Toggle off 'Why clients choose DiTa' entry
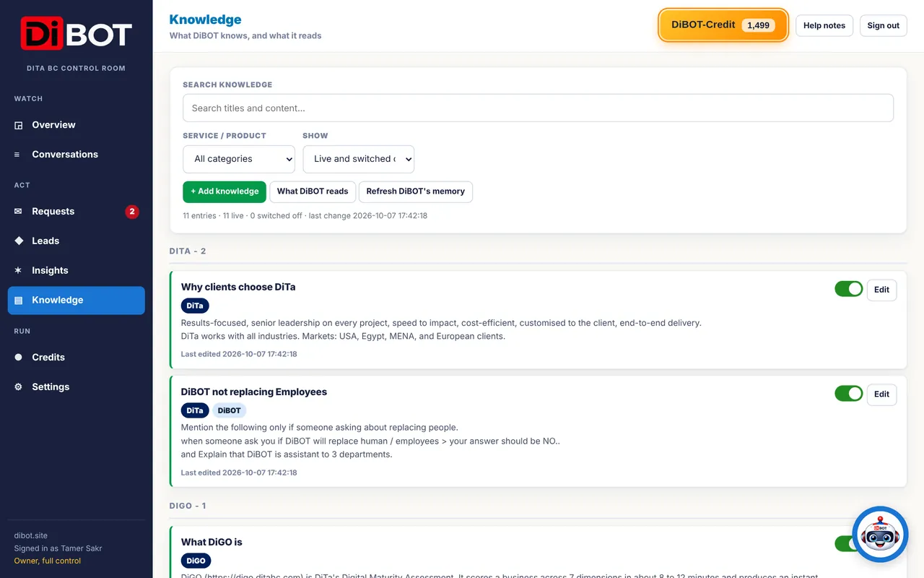924x578 pixels. tap(848, 289)
